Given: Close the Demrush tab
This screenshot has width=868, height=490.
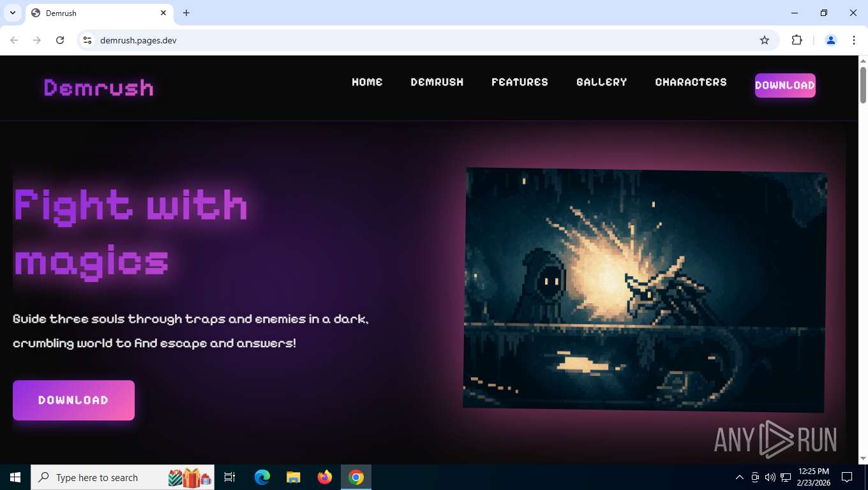Looking at the screenshot, I should 163,13.
